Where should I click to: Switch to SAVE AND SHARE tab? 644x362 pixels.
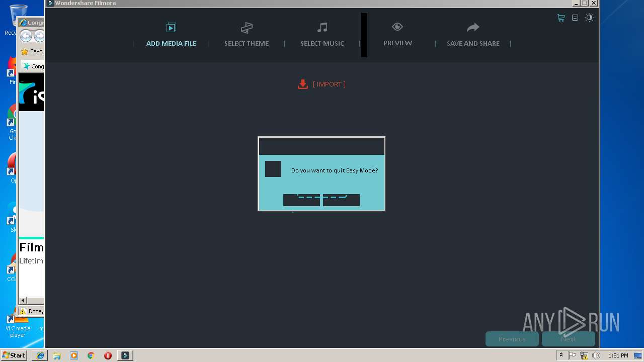473,43
